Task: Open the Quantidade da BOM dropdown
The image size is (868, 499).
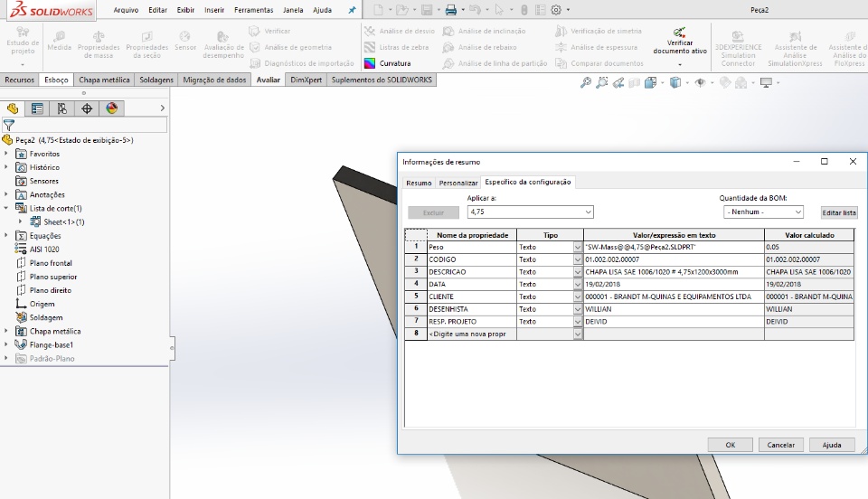Action: pos(763,212)
